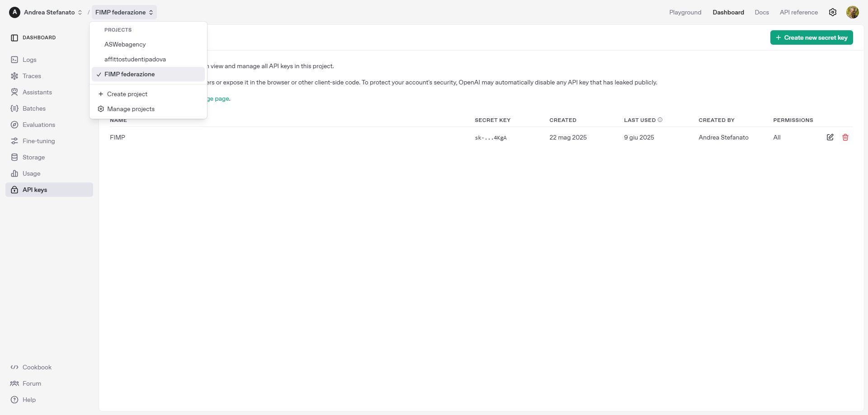Viewport: 868px width, 415px height.
Task: Delete the FIMP key with the trash icon
Action: coord(845,137)
